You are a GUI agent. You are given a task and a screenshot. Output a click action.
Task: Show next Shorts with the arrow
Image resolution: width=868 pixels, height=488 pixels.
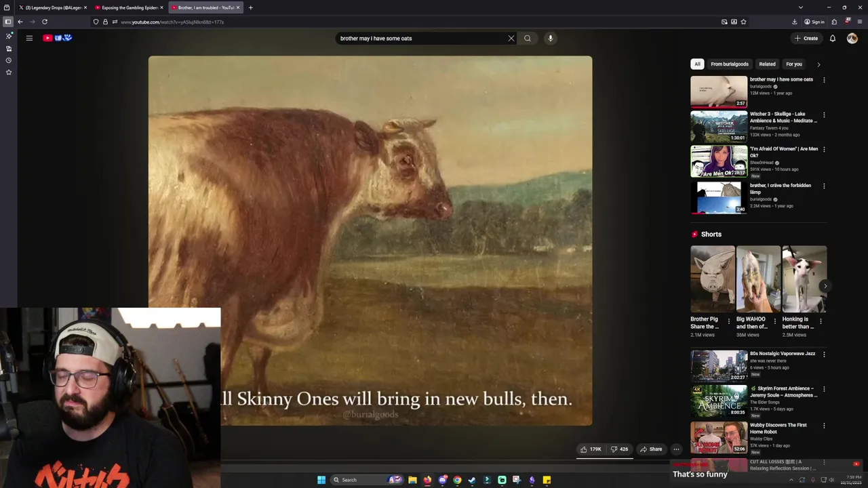[825, 286]
